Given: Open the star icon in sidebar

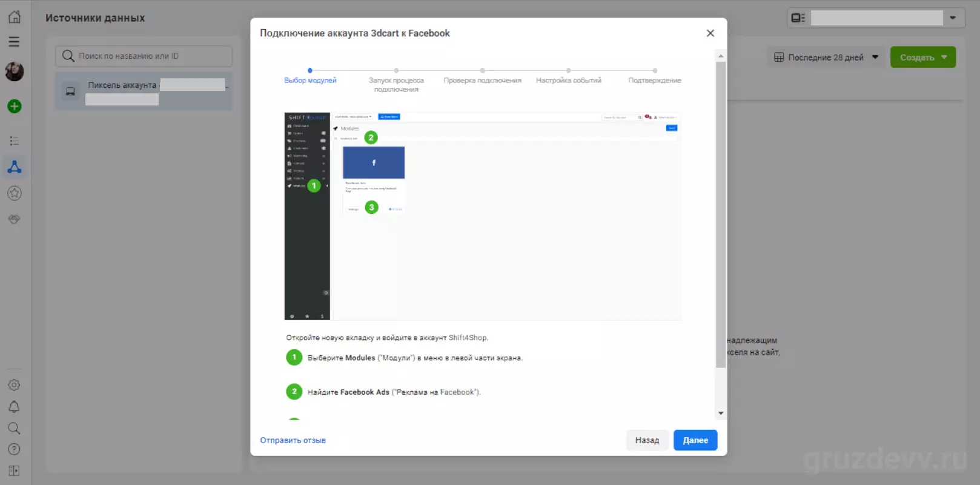Looking at the screenshot, I should point(15,193).
